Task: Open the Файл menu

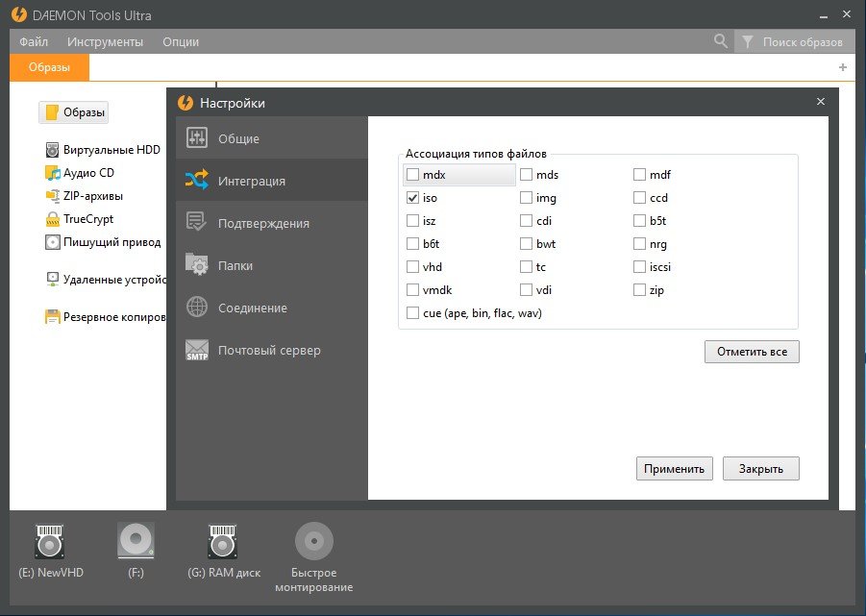Action: click(x=34, y=41)
